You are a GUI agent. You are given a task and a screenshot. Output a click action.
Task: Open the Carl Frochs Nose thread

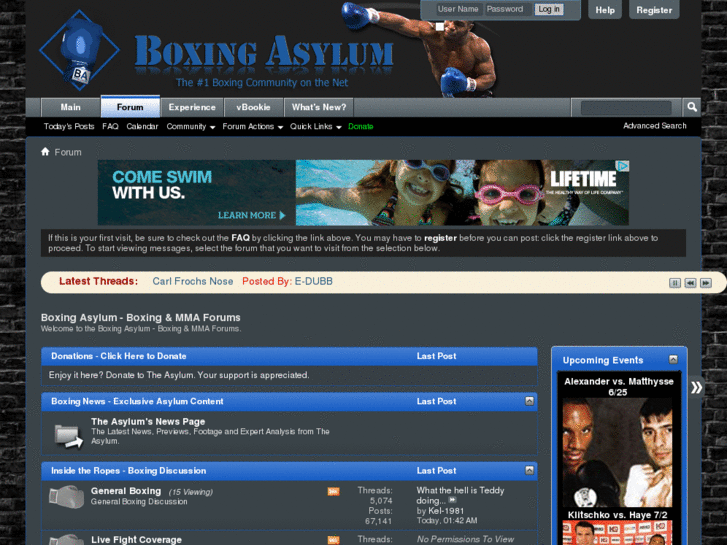point(193,281)
